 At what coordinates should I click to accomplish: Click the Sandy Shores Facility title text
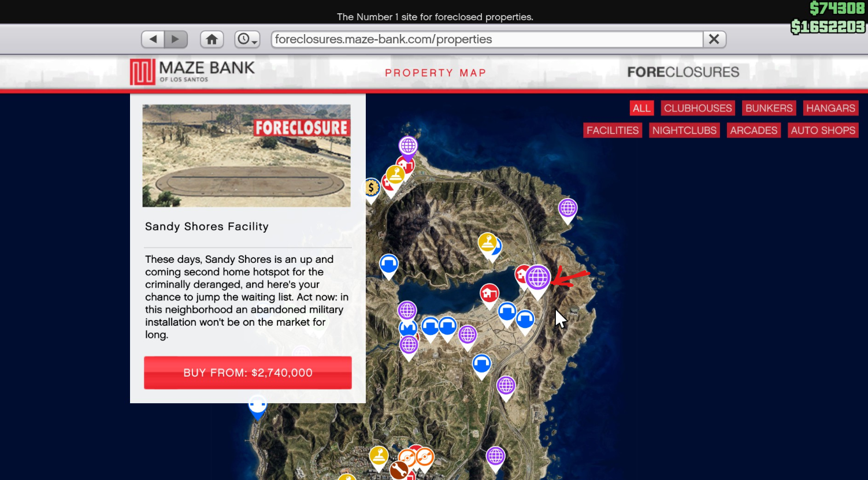pos(207,226)
